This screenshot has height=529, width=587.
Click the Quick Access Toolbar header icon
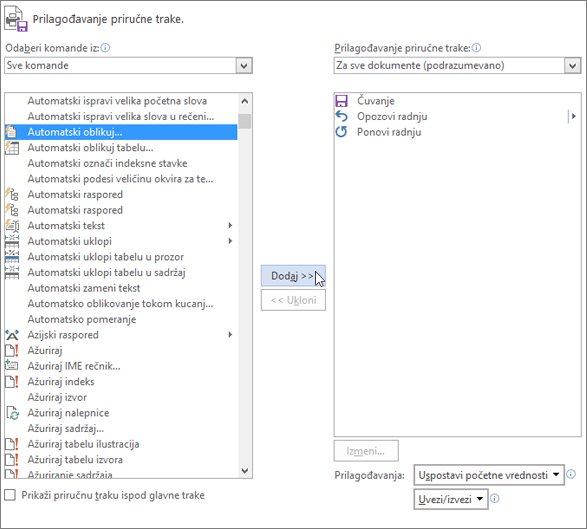[x=16, y=19]
